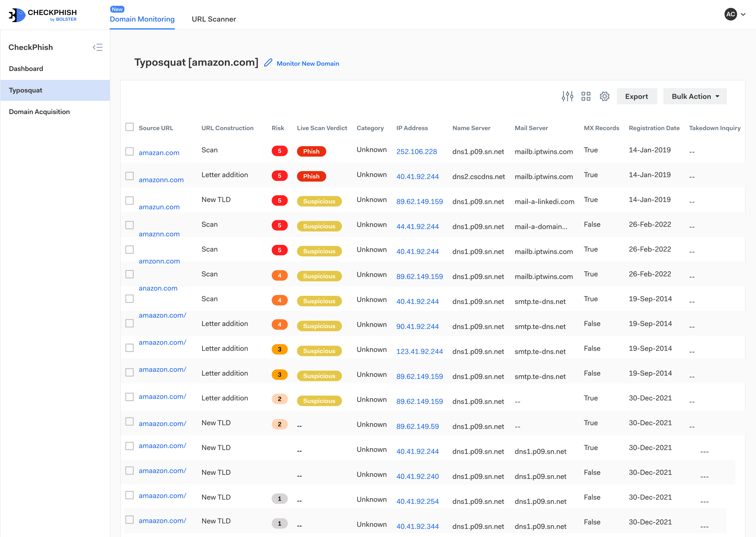
Task: Collapse the sidebar with the menu-fold icon
Action: pyautogui.click(x=97, y=47)
